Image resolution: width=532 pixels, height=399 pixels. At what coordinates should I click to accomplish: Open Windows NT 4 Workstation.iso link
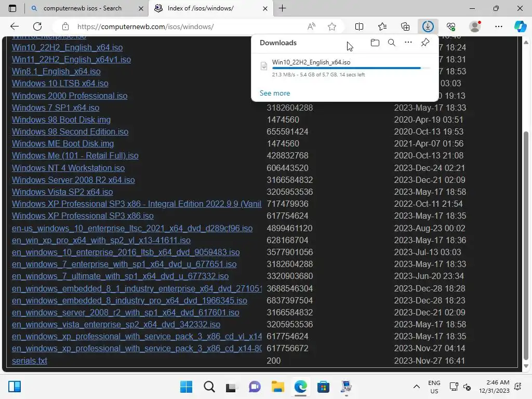tap(68, 168)
